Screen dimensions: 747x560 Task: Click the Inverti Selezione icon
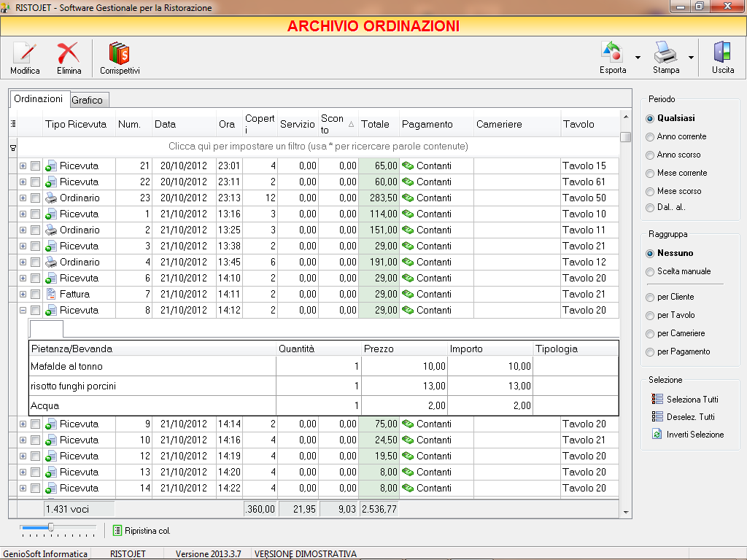[657, 435]
